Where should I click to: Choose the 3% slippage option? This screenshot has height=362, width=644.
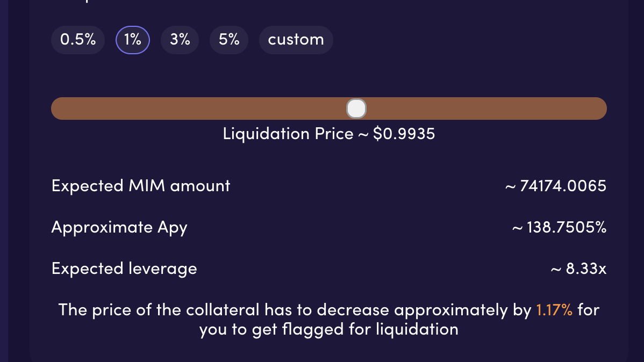click(180, 40)
